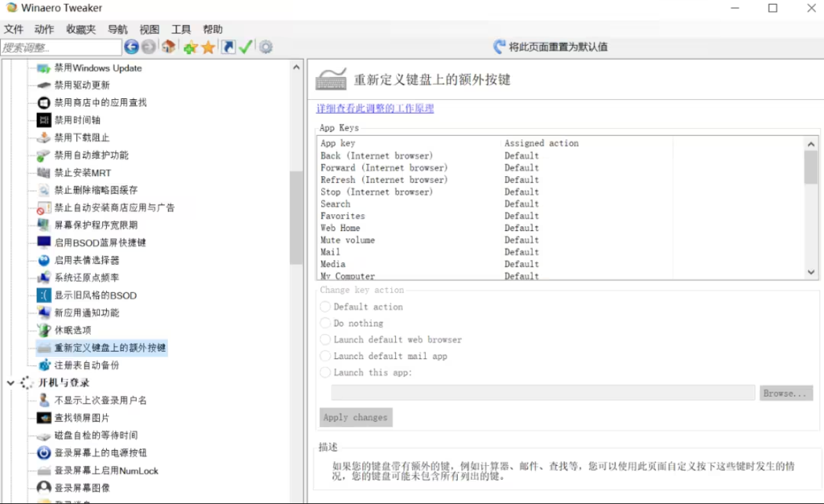Click 将此页面重置为默认值 reset button

pyautogui.click(x=550, y=46)
